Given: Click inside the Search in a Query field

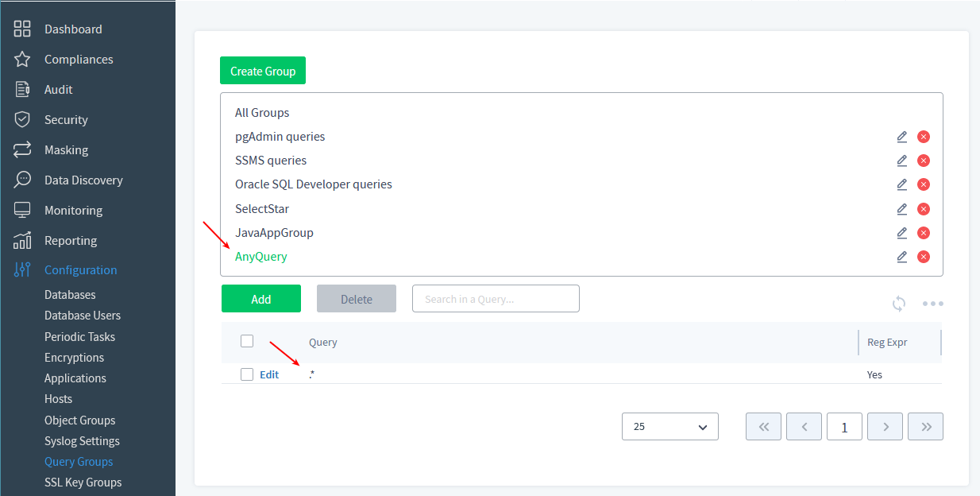Looking at the screenshot, I should point(496,298).
